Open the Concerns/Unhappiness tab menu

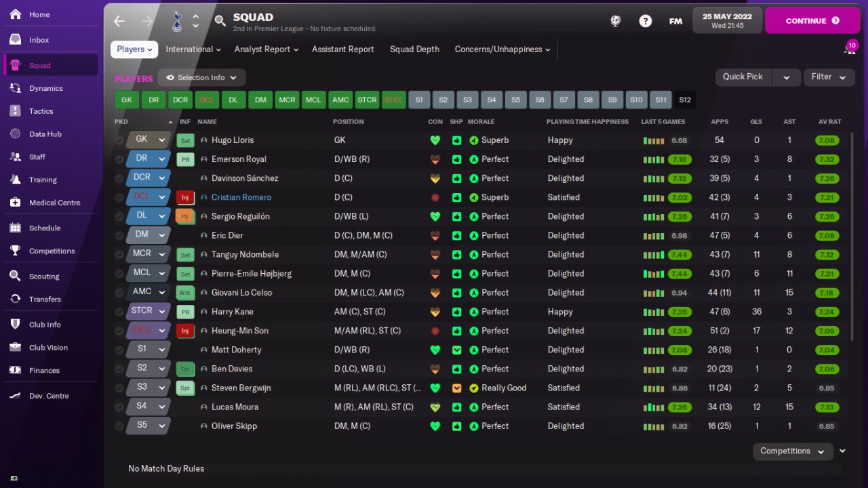[x=502, y=49]
